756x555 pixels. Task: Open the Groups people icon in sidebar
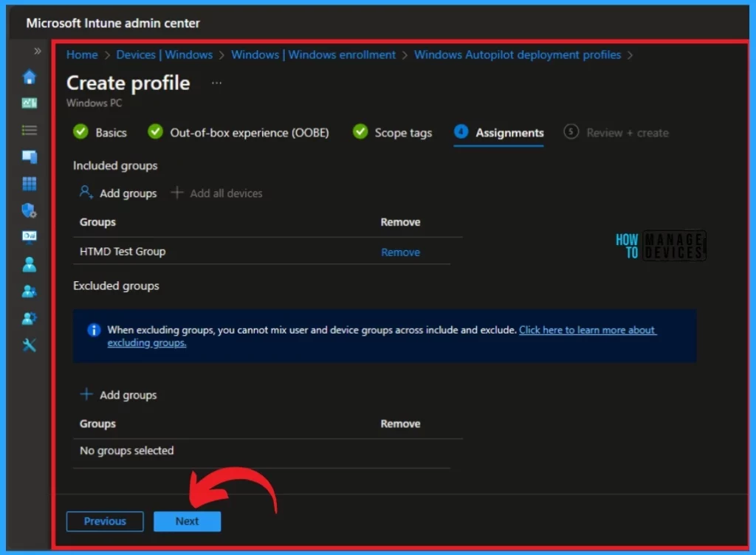[30, 291]
